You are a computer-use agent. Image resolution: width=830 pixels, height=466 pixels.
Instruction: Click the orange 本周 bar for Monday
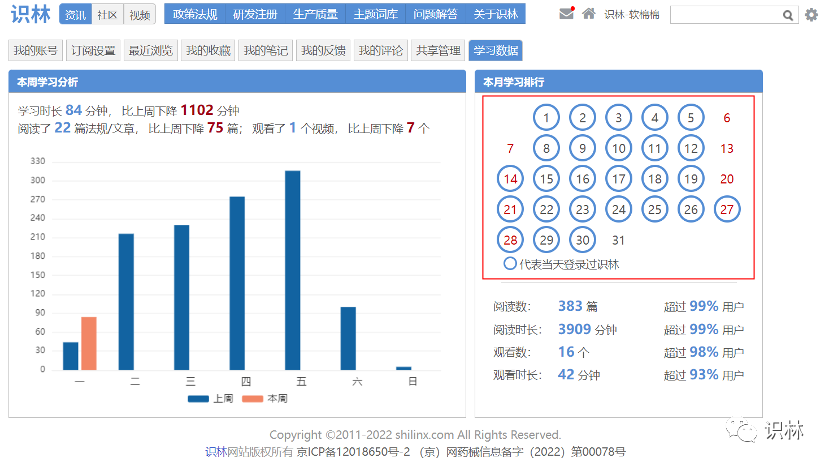tap(88, 343)
